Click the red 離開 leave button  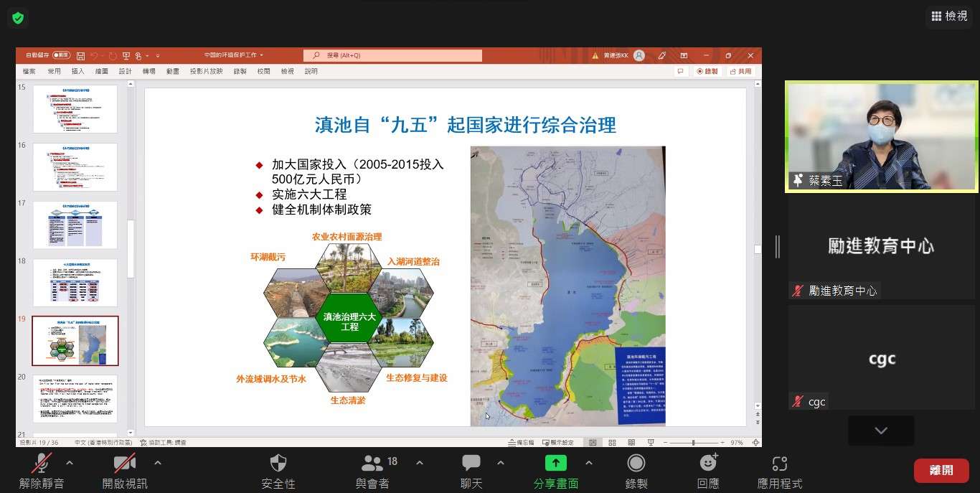941,470
